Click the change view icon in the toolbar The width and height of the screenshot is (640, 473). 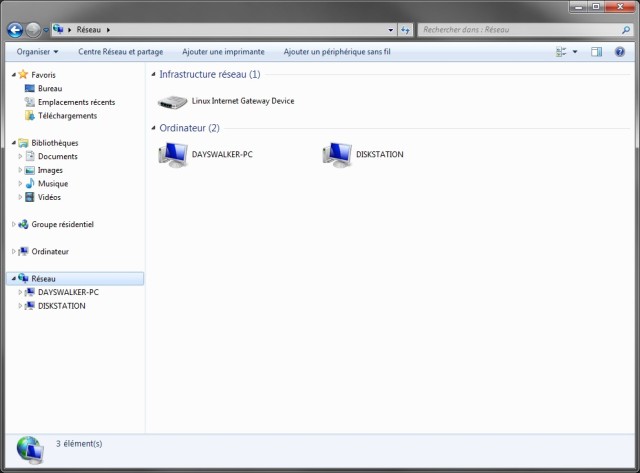tap(561, 52)
